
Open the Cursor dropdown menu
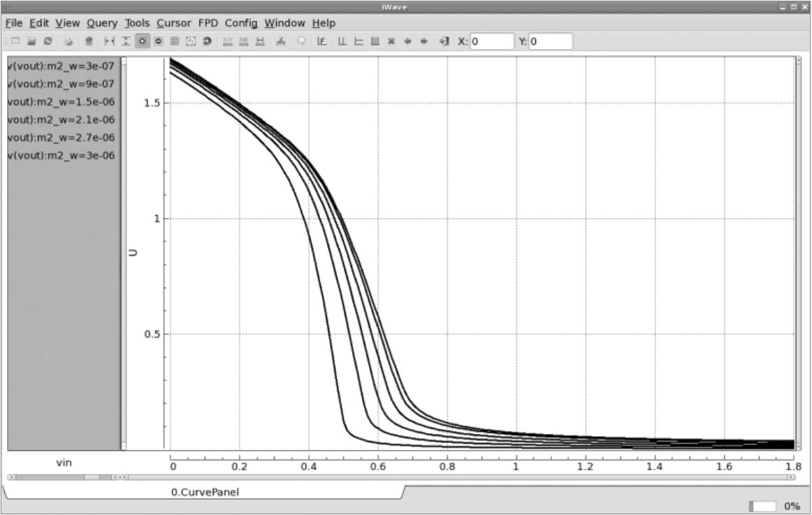[x=173, y=23]
